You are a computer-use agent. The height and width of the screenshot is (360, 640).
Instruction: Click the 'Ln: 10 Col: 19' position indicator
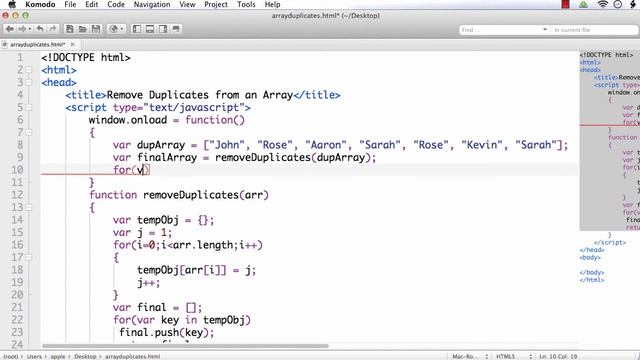[x=558, y=356]
